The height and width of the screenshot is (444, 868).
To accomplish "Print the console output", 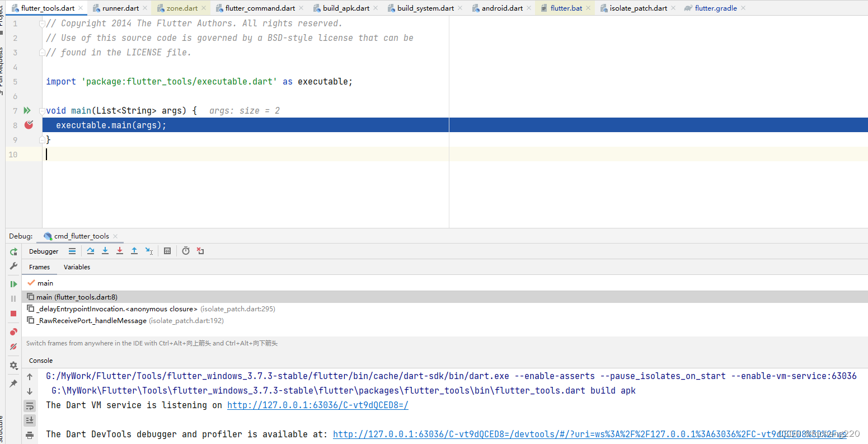I will coord(30,435).
